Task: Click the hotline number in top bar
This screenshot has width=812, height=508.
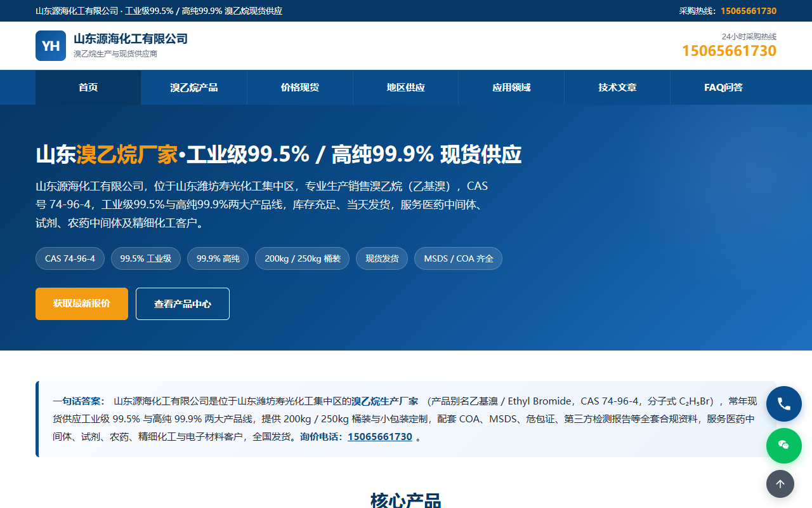Action: tap(749, 11)
